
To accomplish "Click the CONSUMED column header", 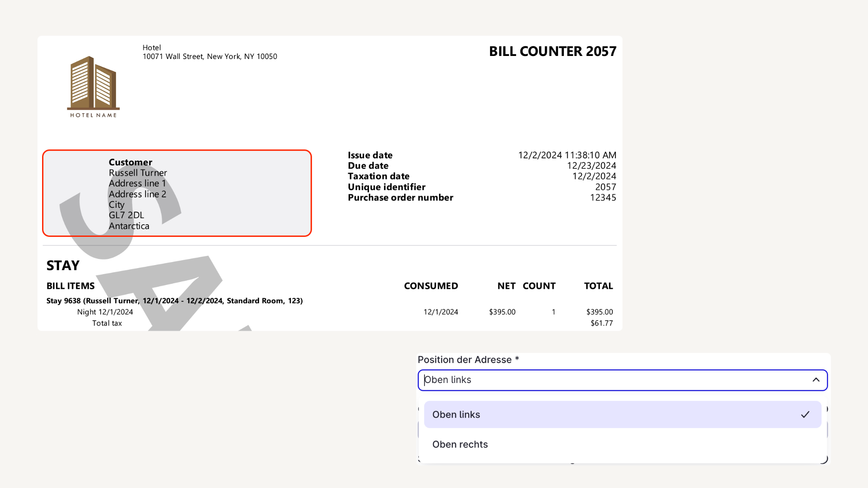I will [x=431, y=286].
